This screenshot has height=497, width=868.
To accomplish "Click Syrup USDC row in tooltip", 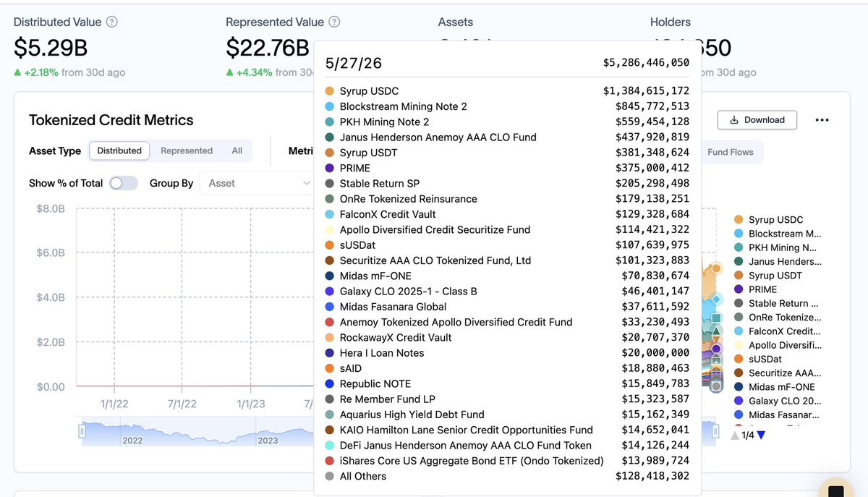I will pyautogui.click(x=507, y=91).
